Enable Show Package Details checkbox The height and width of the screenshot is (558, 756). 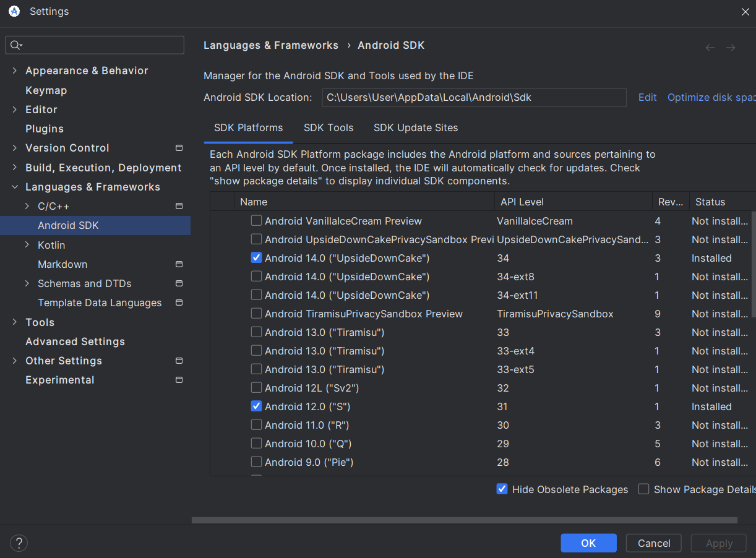pos(644,489)
